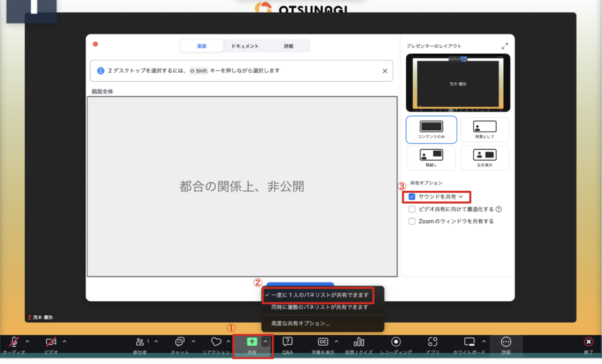Enable Optimize for video sharing checkbox
Image resolution: width=602 pixels, height=364 pixels.
pos(412,209)
